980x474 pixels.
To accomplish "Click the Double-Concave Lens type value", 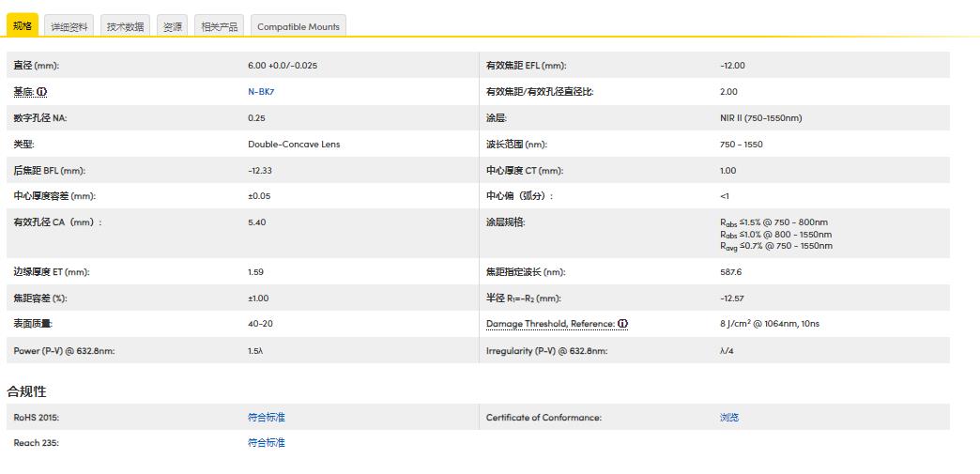I will tap(294, 145).
